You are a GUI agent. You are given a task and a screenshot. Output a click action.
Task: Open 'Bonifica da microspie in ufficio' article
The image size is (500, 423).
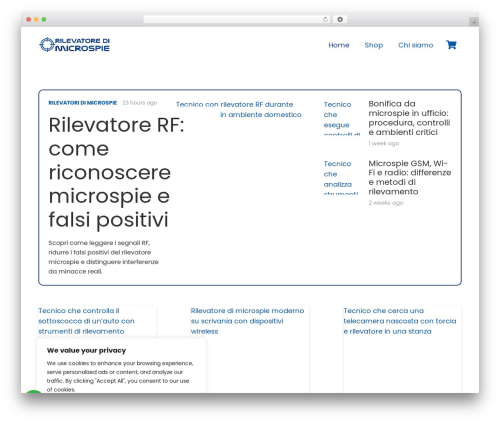pos(409,118)
